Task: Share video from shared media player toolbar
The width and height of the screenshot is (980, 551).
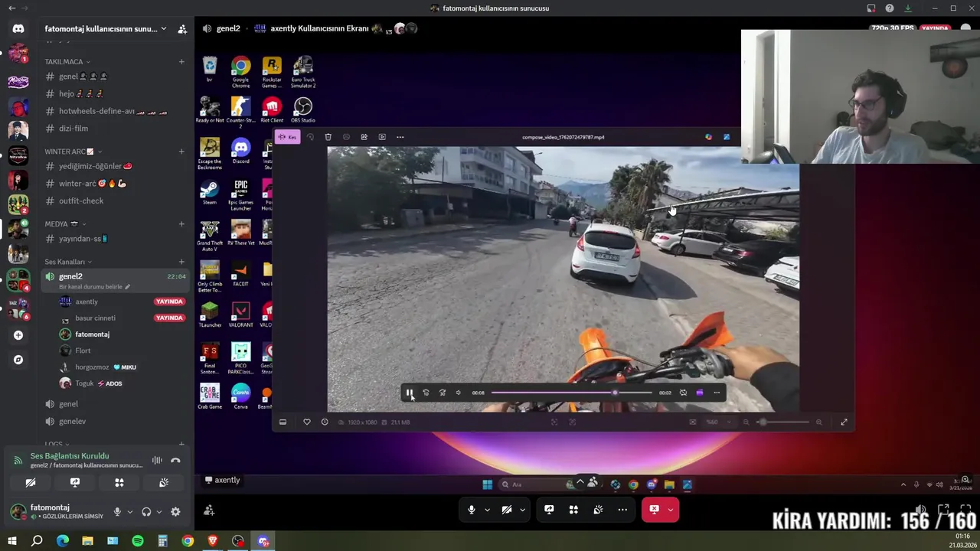Action: click(364, 137)
